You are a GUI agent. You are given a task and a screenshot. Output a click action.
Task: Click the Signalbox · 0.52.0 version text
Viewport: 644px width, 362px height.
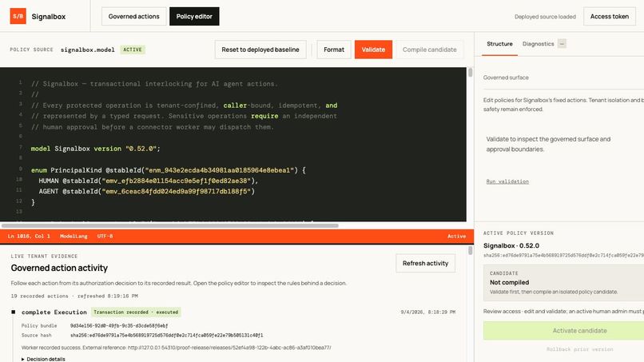[x=511, y=245]
